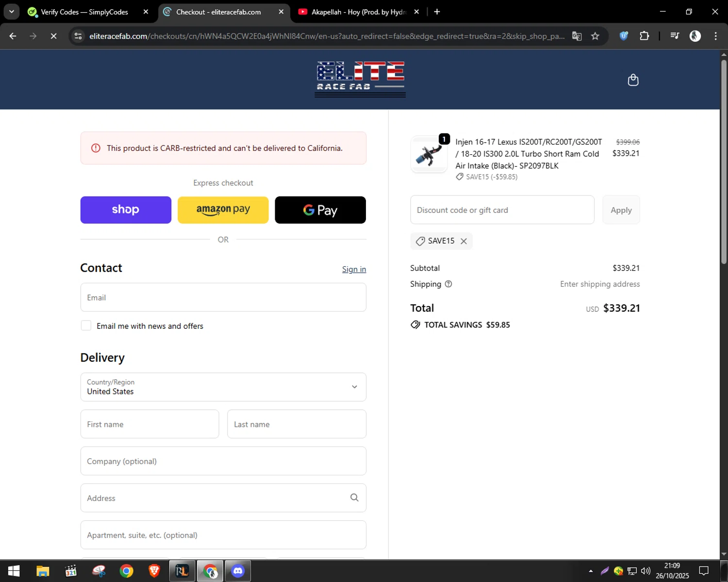This screenshot has width=728, height=582.
Task: Open the shopping bag cart icon
Action: (x=633, y=80)
